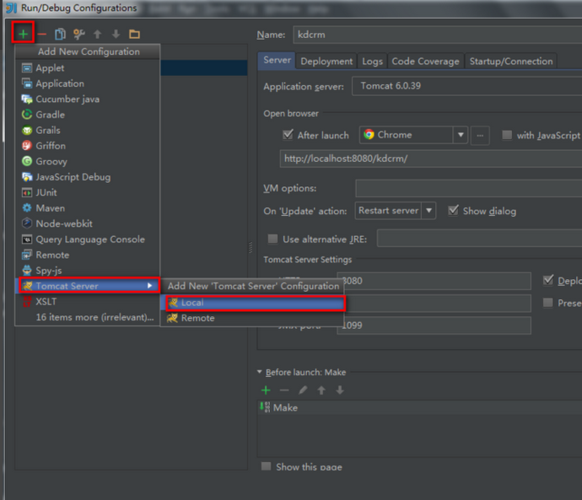Click the red minus Remove Configuration icon
Viewport: 582px width, 500px height.
click(x=42, y=34)
